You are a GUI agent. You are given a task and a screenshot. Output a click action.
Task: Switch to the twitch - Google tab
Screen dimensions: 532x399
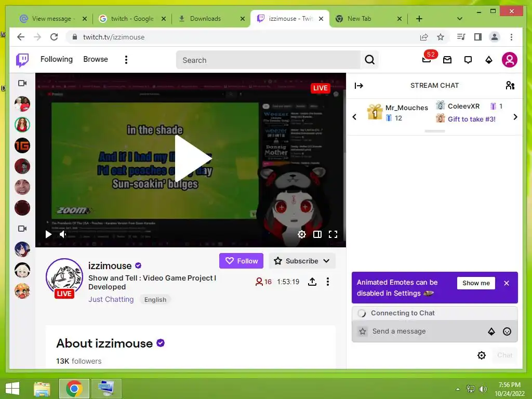(x=132, y=19)
